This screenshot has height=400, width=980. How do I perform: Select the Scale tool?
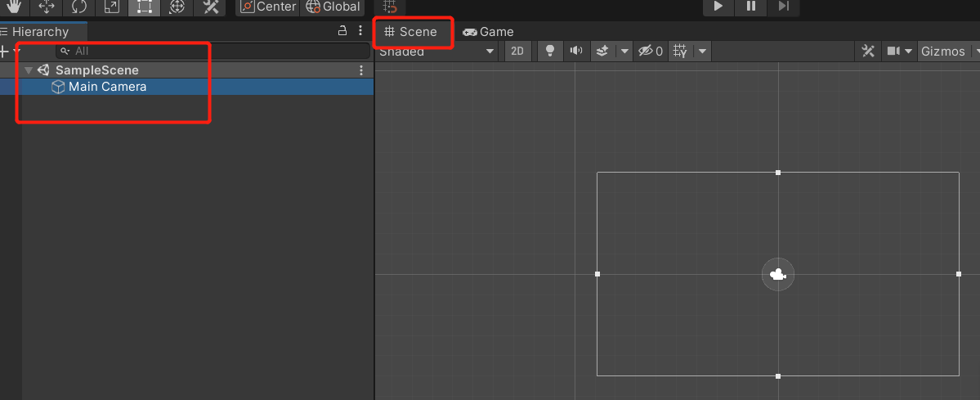[111, 7]
